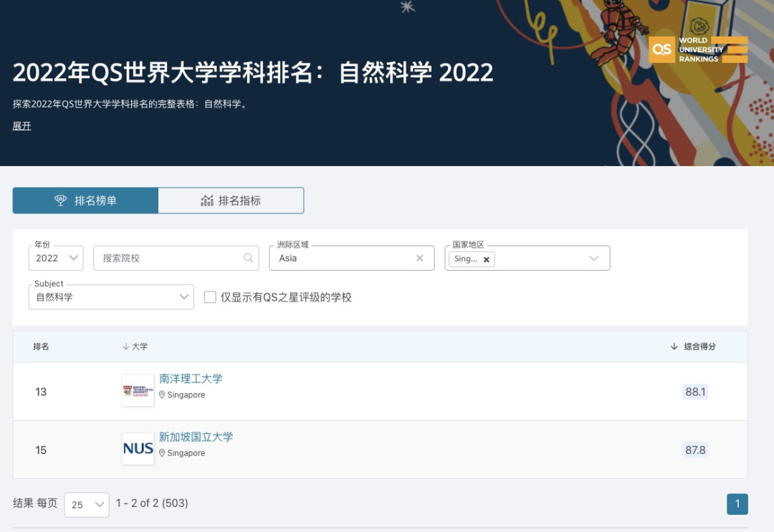Viewport: 774px width, 532px height.
Task: Click the Nanyang Technological University logo
Action: click(x=138, y=391)
